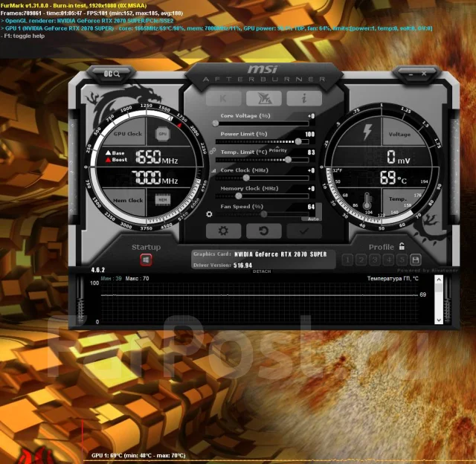Click the Fan Speed value 64
This screenshot has height=464, width=476.
click(311, 207)
